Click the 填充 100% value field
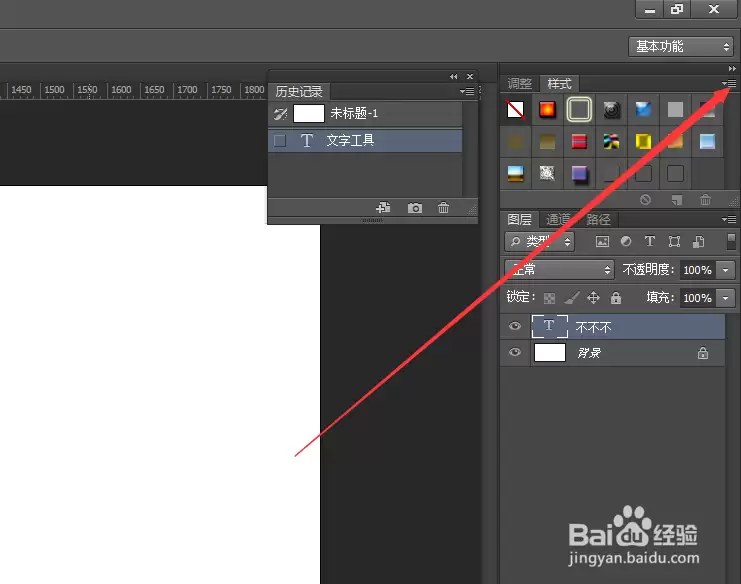 click(698, 298)
